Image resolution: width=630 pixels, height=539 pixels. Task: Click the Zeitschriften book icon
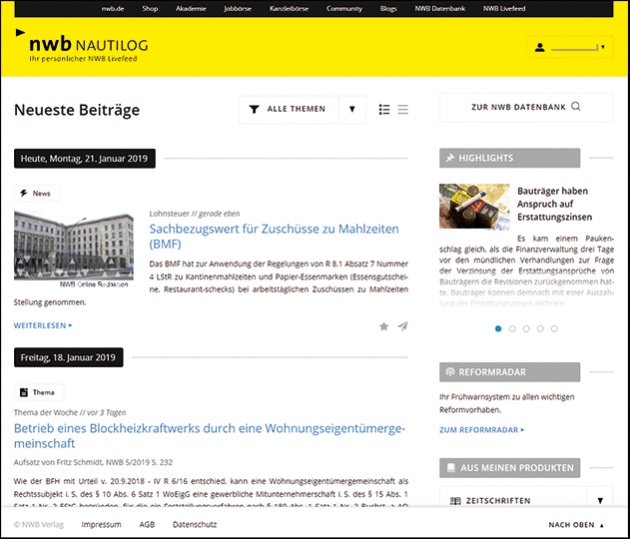(455, 501)
